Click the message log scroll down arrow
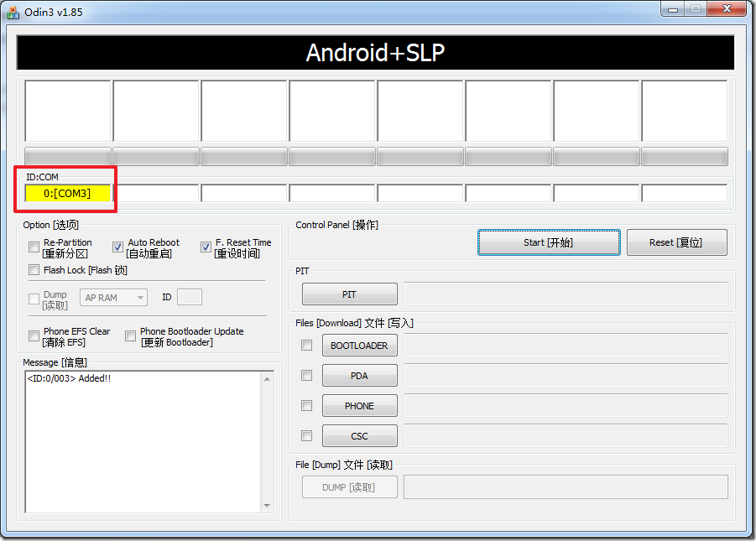The image size is (756, 541). click(267, 505)
